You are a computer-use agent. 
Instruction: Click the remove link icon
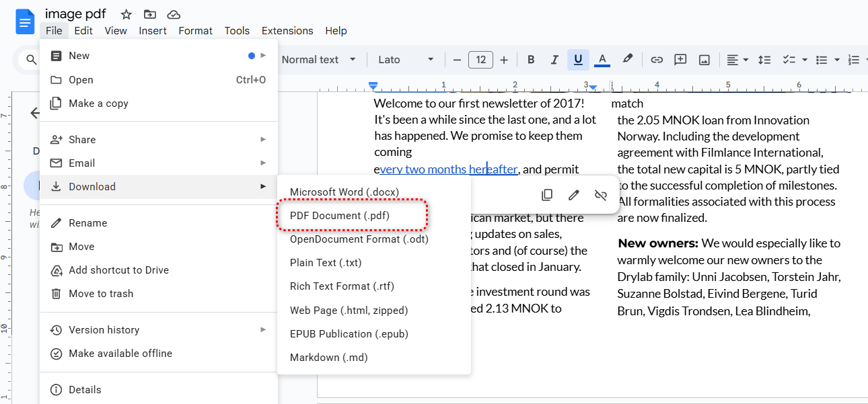pos(601,195)
